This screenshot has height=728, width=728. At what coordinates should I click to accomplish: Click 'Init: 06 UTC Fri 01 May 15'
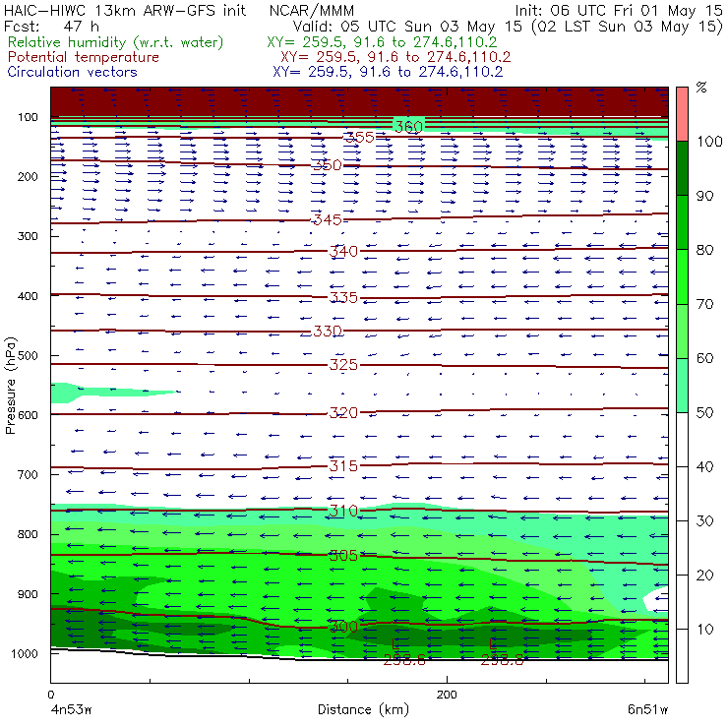click(x=619, y=11)
